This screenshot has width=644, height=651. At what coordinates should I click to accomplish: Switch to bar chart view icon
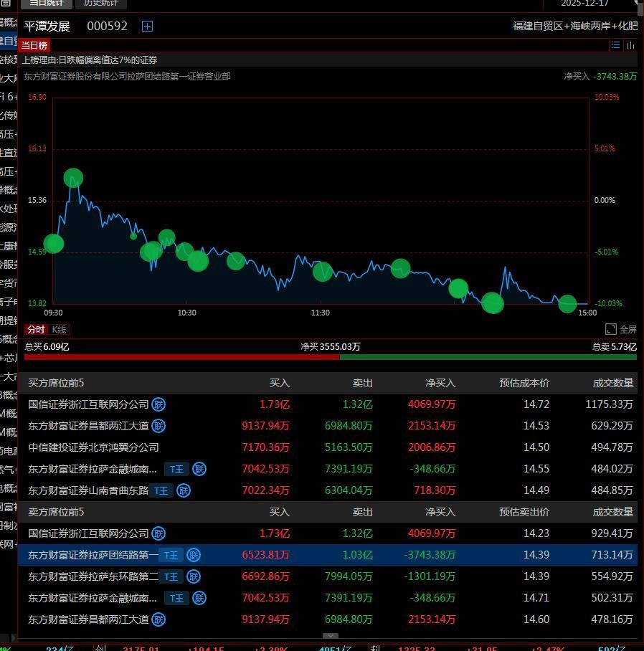coord(630,45)
